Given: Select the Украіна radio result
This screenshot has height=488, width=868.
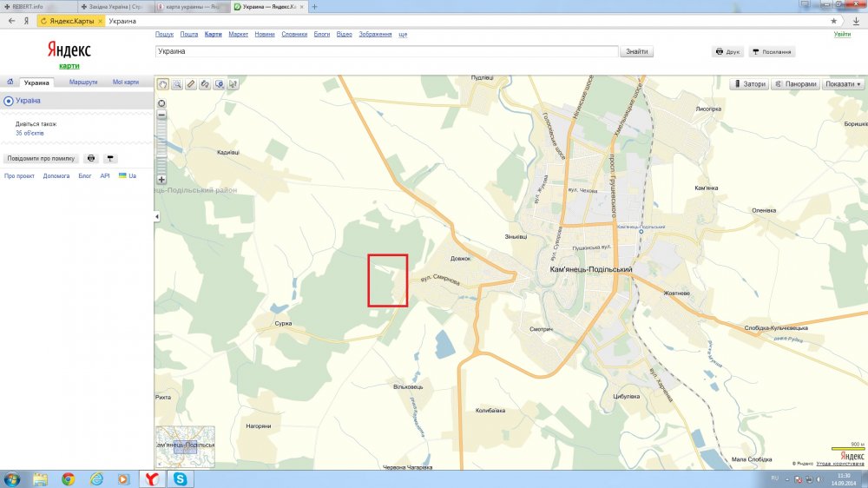Looking at the screenshot, I should 9,101.
